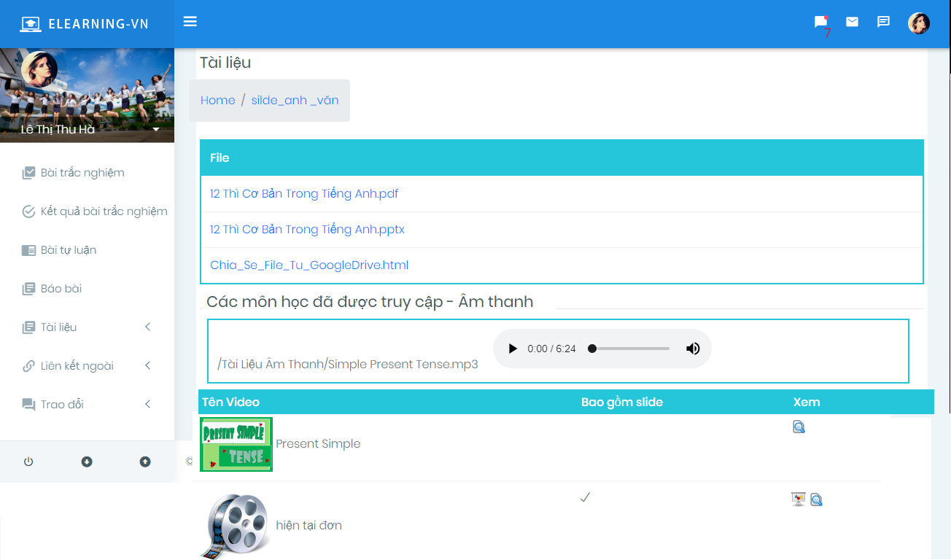
Task: Open the chat messages icon
Action: [x=883, y=22]
